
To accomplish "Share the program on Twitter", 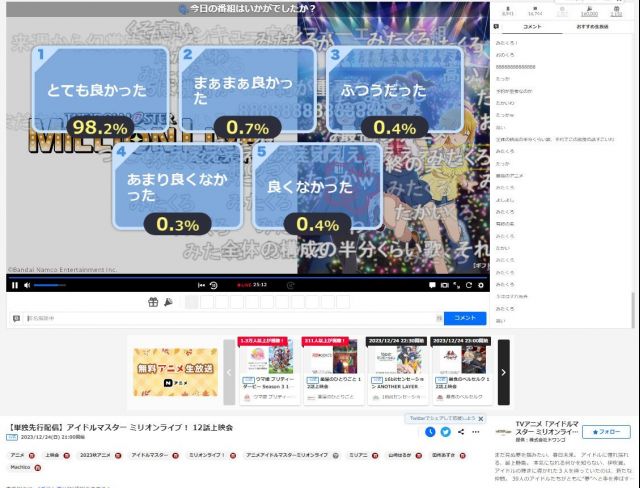I will (x=446, y=432).
